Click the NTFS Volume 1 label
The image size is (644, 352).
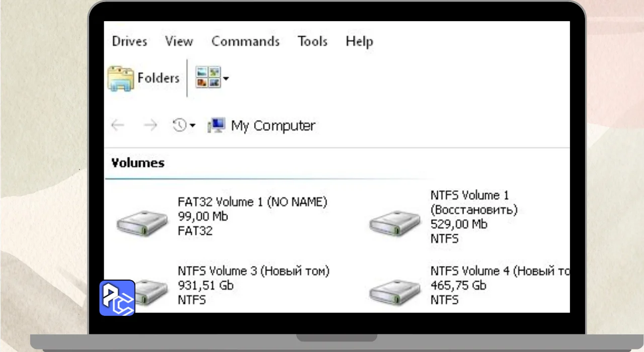[x=470, y=195]
